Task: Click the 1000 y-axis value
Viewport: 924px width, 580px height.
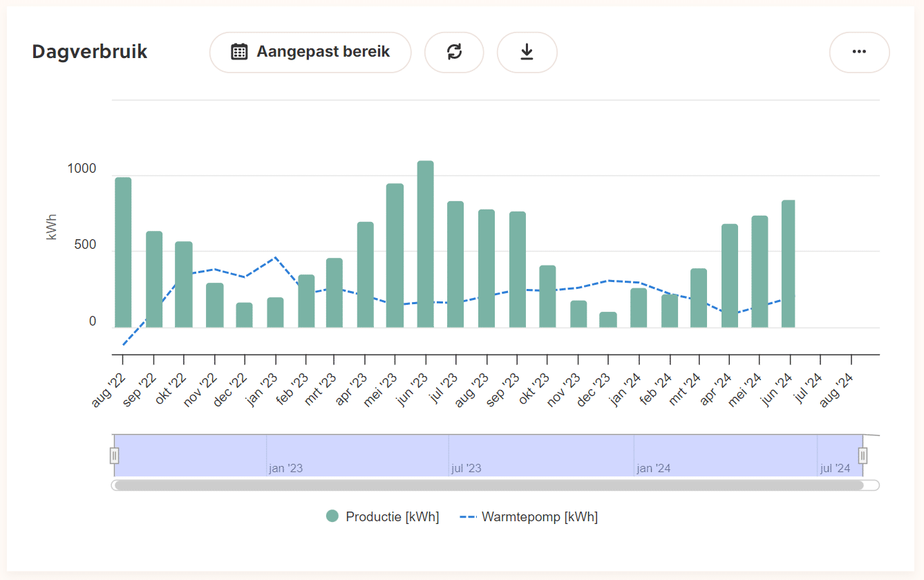Action: pyautogui.click(x=82, y=169)
